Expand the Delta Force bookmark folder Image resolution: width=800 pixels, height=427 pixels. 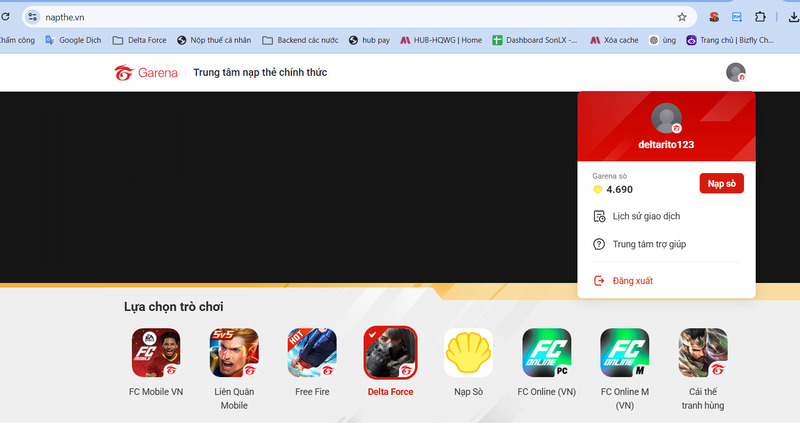(139, 40)
